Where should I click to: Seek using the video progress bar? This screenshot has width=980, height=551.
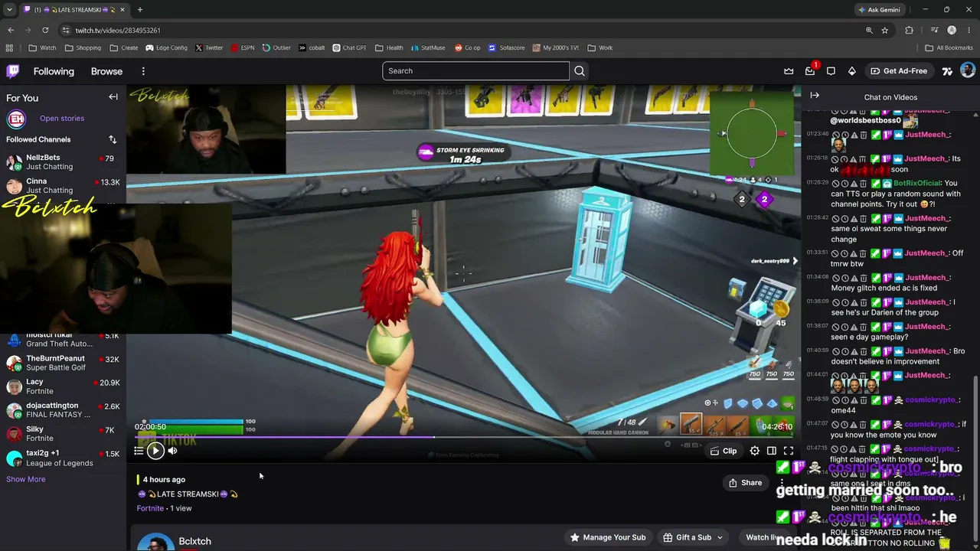pyautogui.click(x=463, y=438)
